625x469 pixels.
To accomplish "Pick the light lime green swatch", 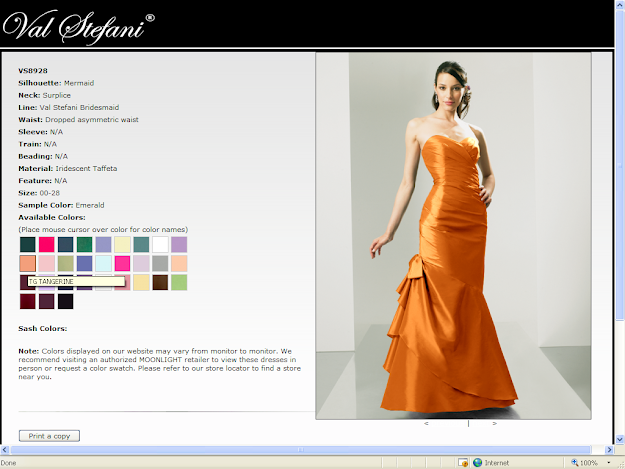I will tap(179, 282).
